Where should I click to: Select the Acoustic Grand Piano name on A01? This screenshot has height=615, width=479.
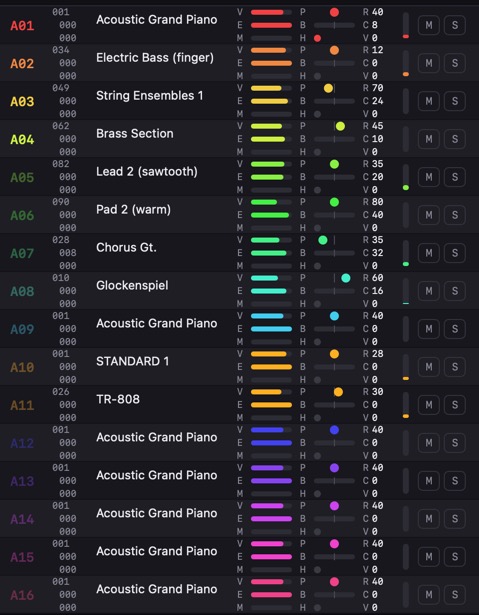(x=157, y=20)
